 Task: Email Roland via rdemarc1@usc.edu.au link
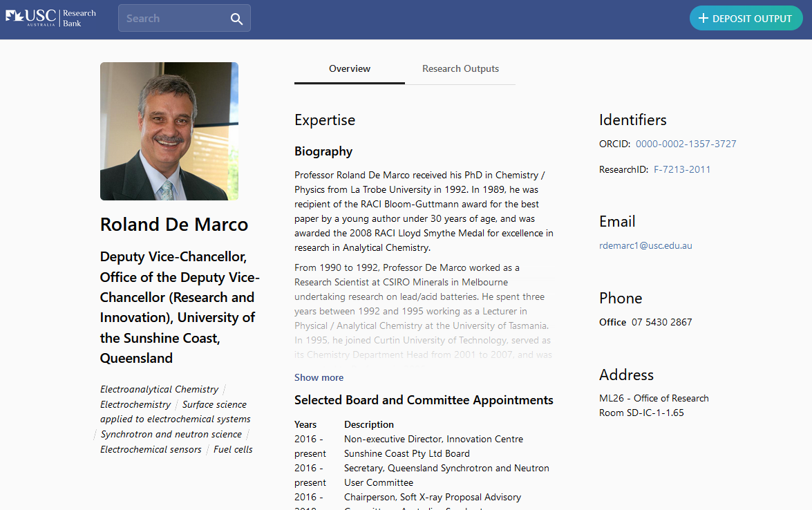[x=645, y=245]
